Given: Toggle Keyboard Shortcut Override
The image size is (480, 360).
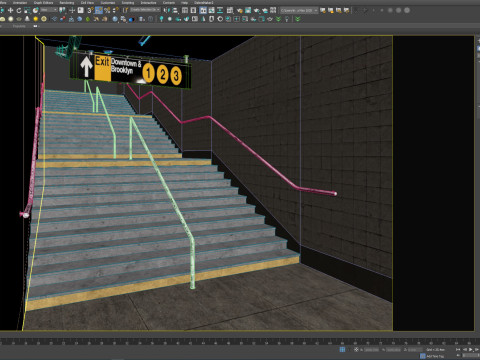Looking at the screenshot, I should 80,10.
